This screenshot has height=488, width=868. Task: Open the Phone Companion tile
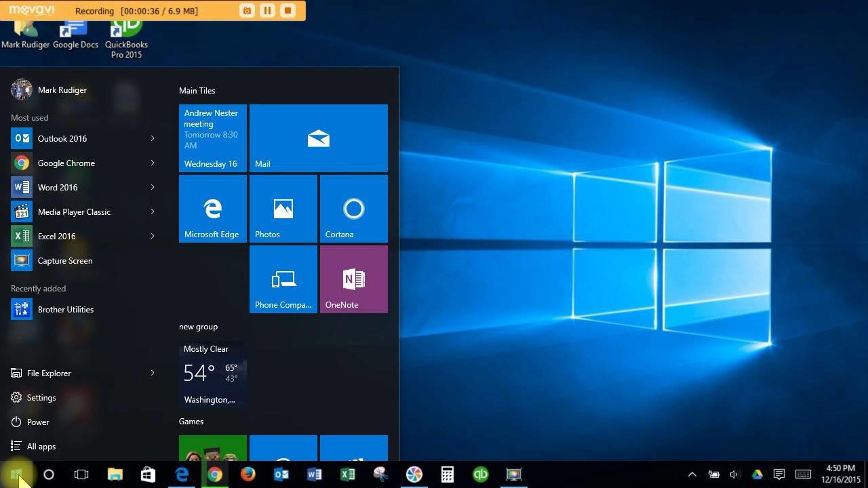coord(283,279)
